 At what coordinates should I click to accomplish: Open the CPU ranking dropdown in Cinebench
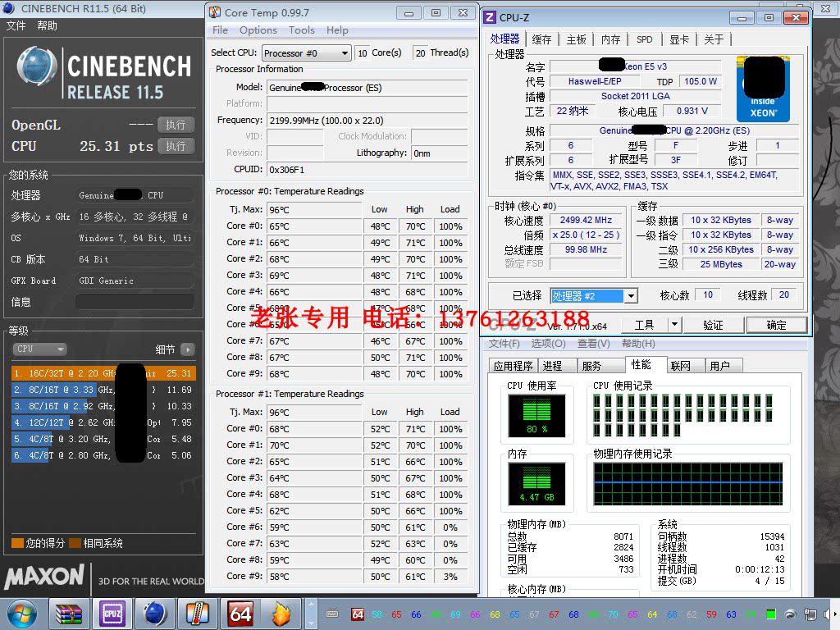click(x=39, y=349)
